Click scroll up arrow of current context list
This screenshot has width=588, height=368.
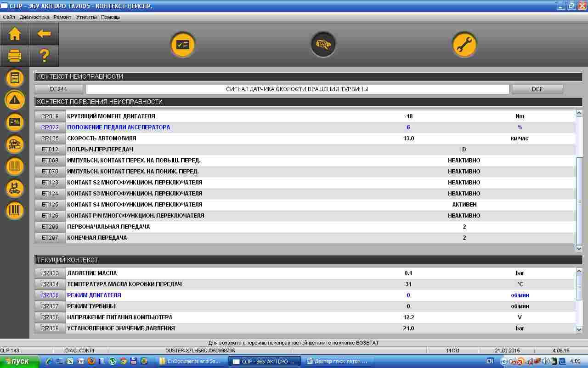[579, 272]
